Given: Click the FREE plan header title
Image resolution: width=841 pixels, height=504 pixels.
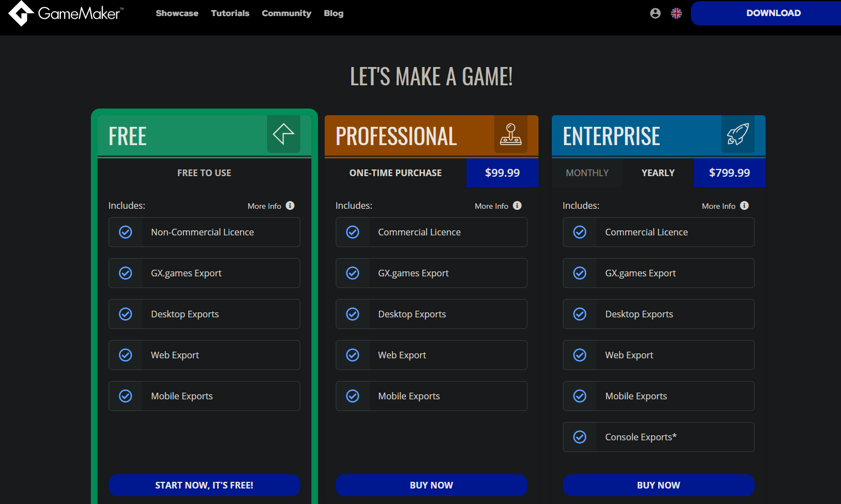Looking at the screenshot, I should coord(127,136).
